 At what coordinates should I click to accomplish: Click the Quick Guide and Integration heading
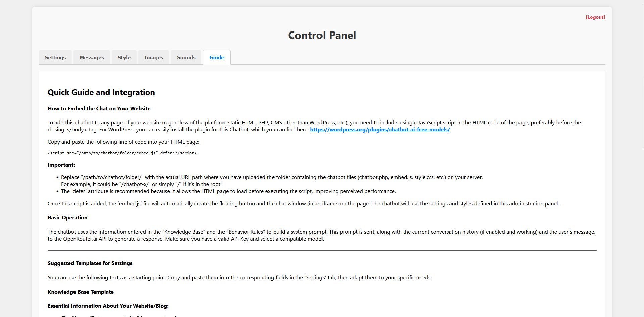(x=101, y=92)
